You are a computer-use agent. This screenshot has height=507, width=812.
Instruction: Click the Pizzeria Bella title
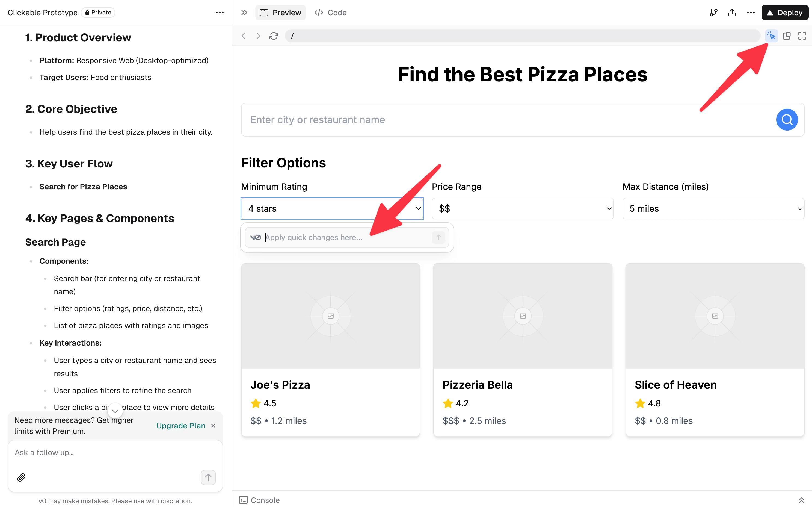tap(478, 385)
